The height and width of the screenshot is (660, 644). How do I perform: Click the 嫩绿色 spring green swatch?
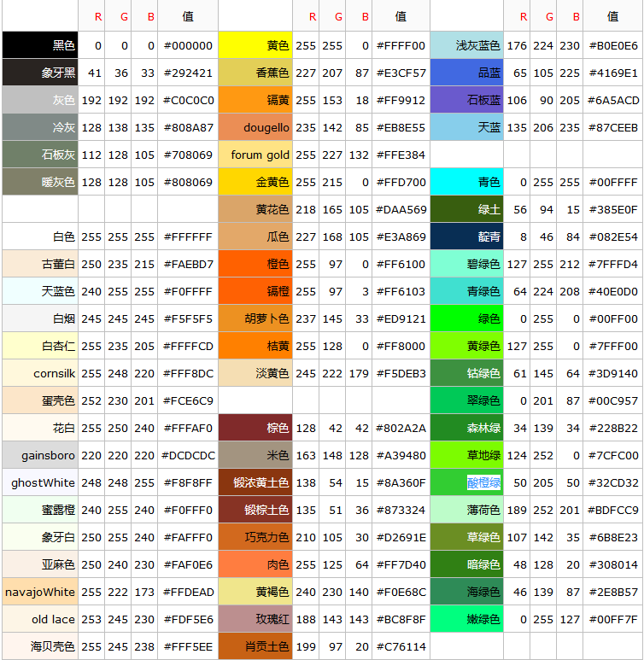pyautogui.click(x=466, y=619)
